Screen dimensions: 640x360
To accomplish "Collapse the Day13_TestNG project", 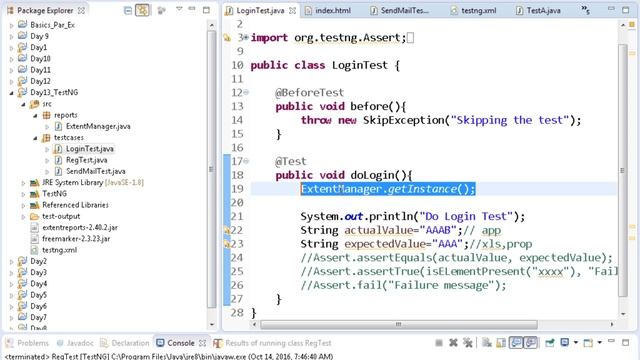I will tap(11, 93).
